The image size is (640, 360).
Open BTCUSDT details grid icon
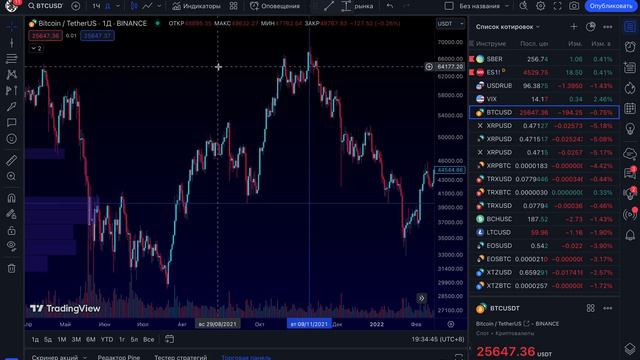pyautogui.click(x=591, y=309)
